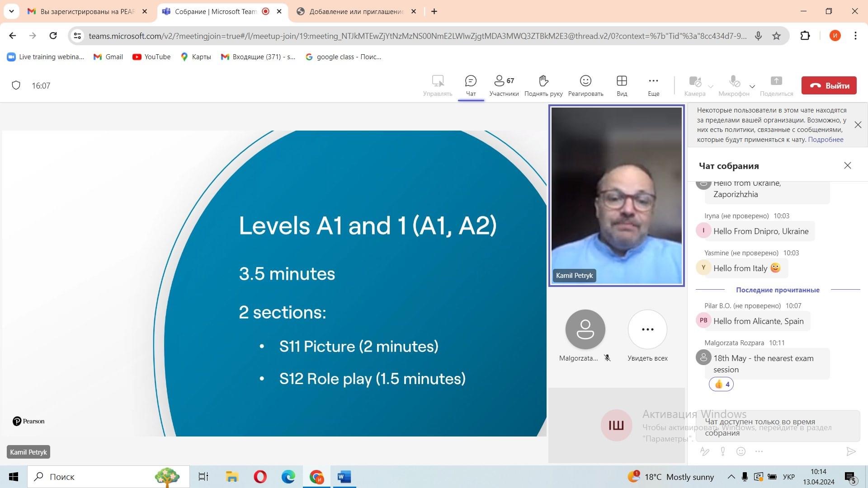
Task: Leave the meeting with Выйти button
Action: coord(829,85)
